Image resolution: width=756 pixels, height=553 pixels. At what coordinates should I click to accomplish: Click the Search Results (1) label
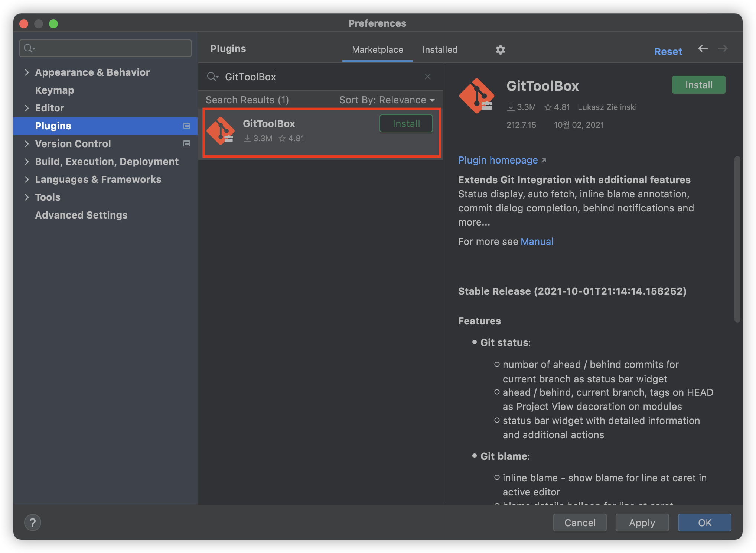[x=247, y=100]
